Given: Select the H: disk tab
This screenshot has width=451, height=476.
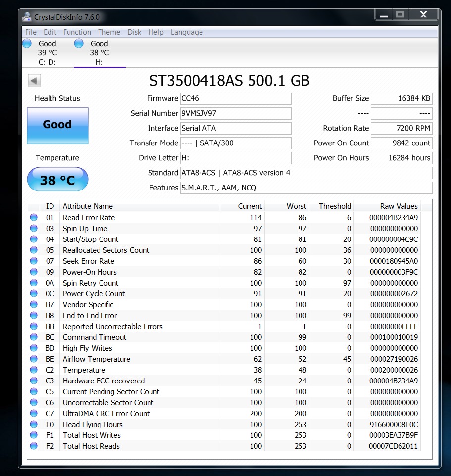Looking at the screenshot, I should coord(100,53).
